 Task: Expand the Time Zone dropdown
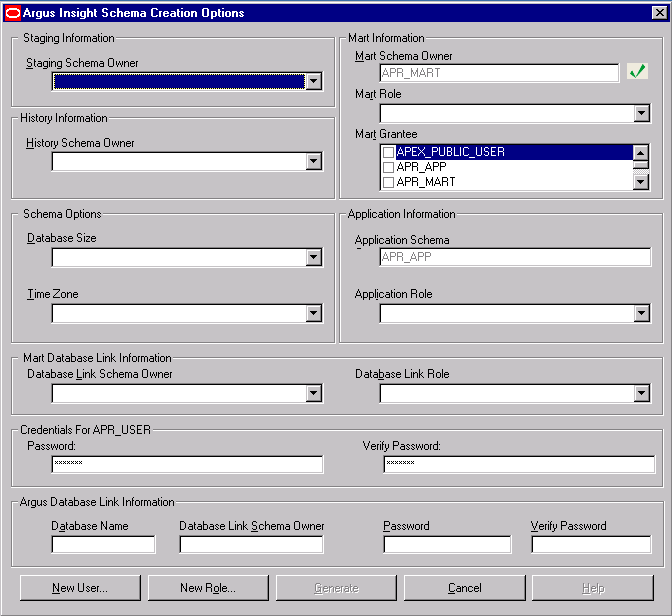(314, 313)
